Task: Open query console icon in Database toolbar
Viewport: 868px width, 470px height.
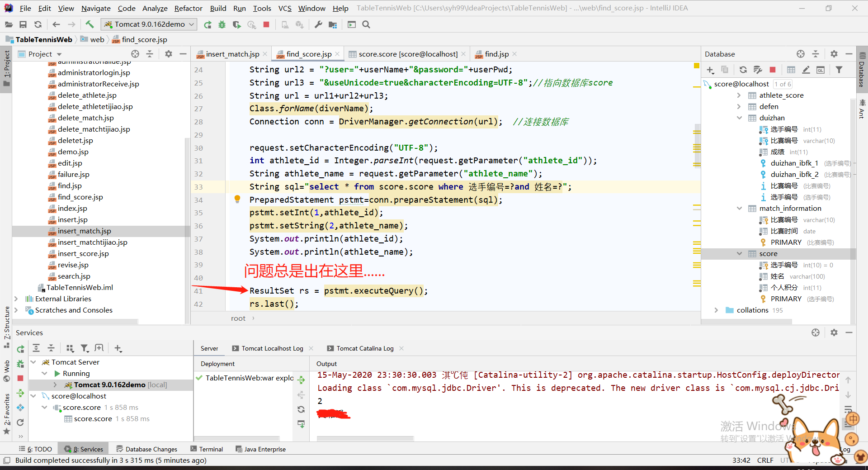Action: coord(821,70)
